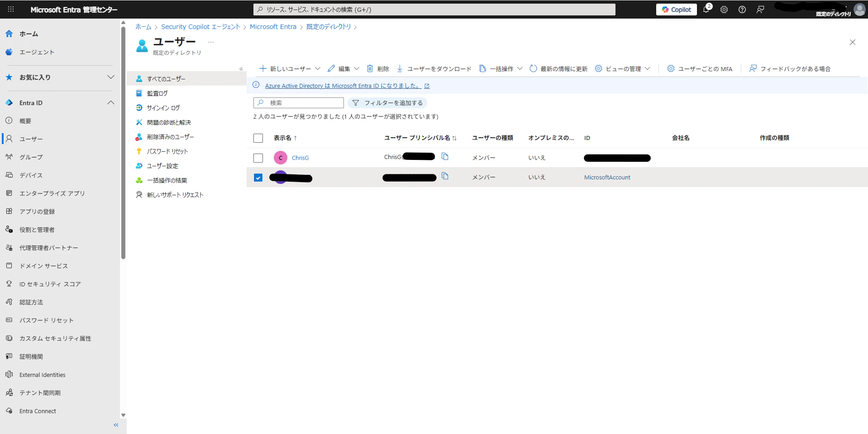868x434 pixels.
Task: Click the Microsoft Entra breadcrumb link
Action: pos(273,27)
